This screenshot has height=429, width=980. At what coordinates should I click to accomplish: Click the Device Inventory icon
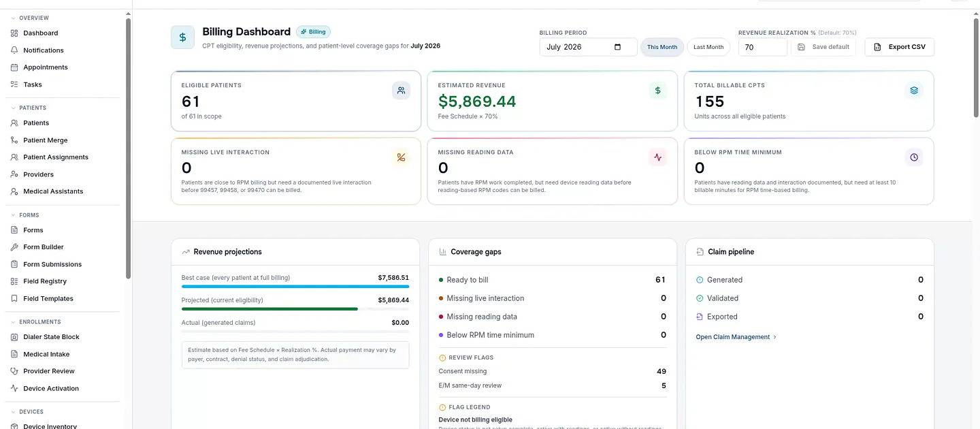(x=14, y=426)
